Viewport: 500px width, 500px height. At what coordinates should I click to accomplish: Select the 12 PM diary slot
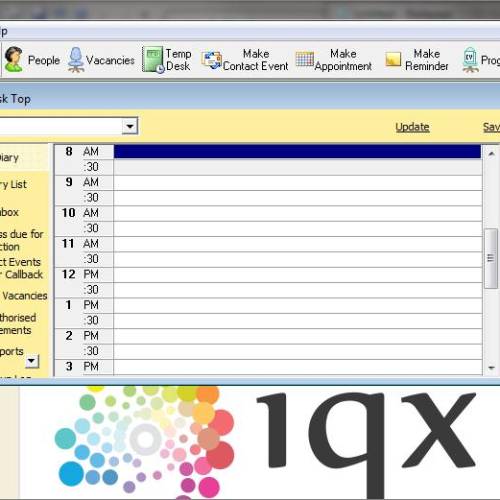[x=297, y=274]
